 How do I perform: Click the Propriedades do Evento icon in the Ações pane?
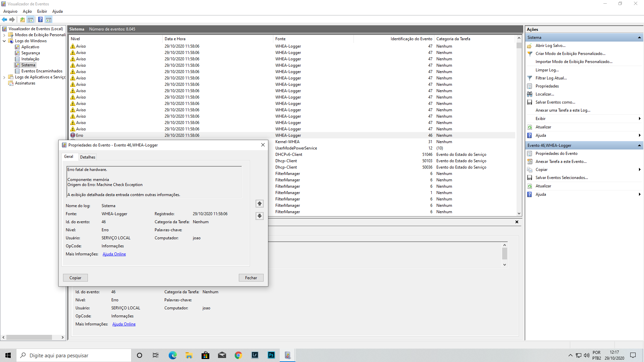530,154
